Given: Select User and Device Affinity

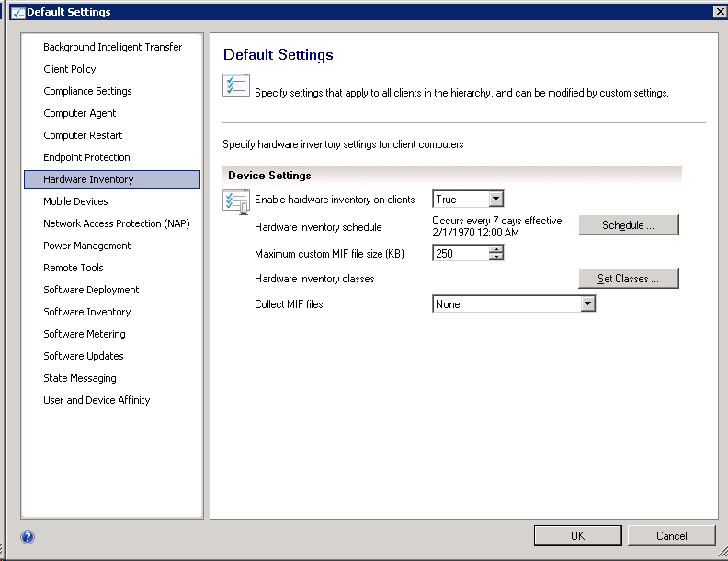Looking at the screenshot, I should point(112,400).
